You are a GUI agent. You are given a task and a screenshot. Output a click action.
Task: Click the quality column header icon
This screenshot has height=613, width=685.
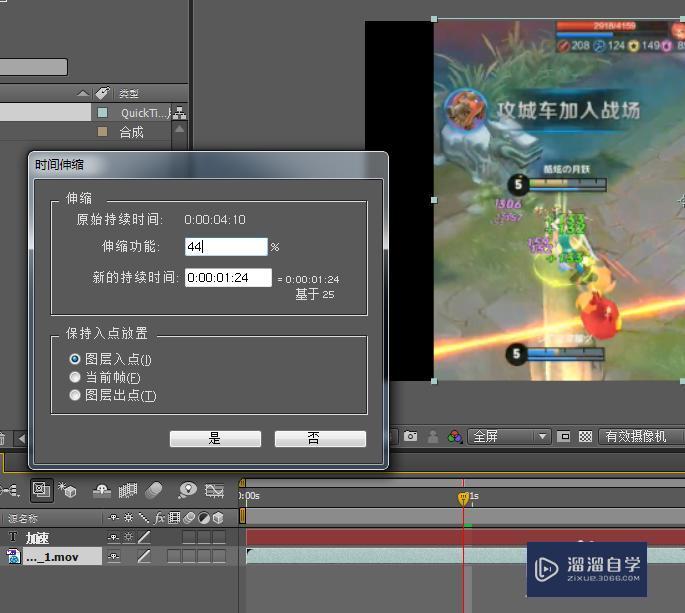tap(144, 518)
